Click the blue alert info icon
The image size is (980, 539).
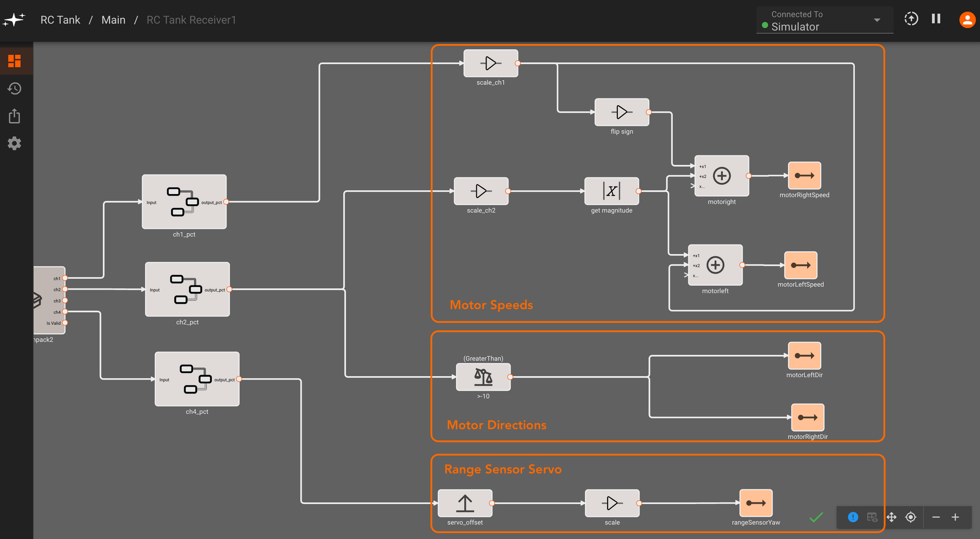(x=853, y=517)
